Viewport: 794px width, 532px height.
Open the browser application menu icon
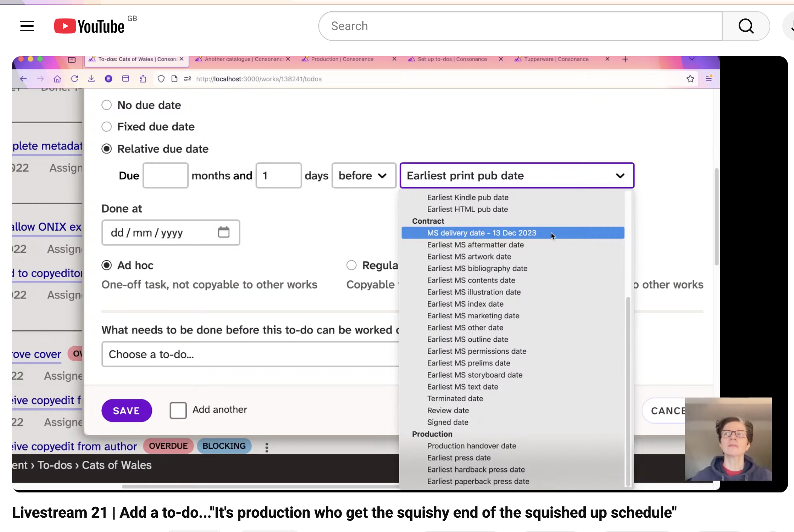[x=709, y=78]
